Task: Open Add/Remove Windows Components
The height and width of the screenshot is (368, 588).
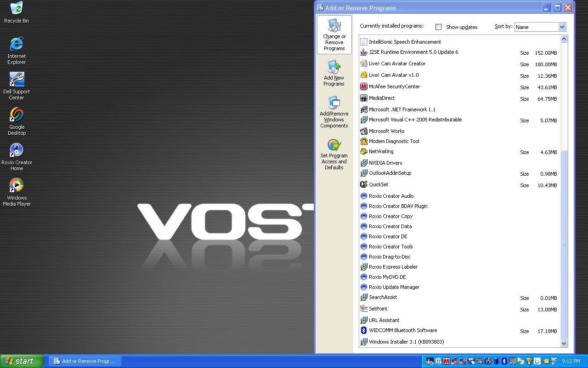Action: point(334,112)
